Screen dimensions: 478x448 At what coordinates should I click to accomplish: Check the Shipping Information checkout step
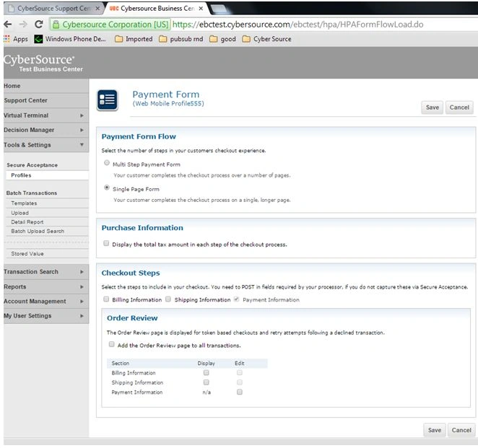coord(168,299)
